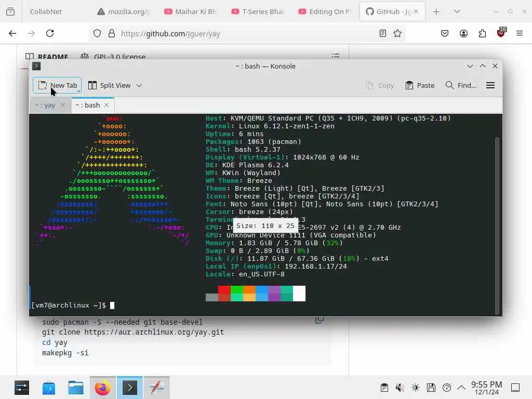Viewport: 532px width, 399px height.
Task: Click the show desktop button in taskbar
Action: pos(515,388)
